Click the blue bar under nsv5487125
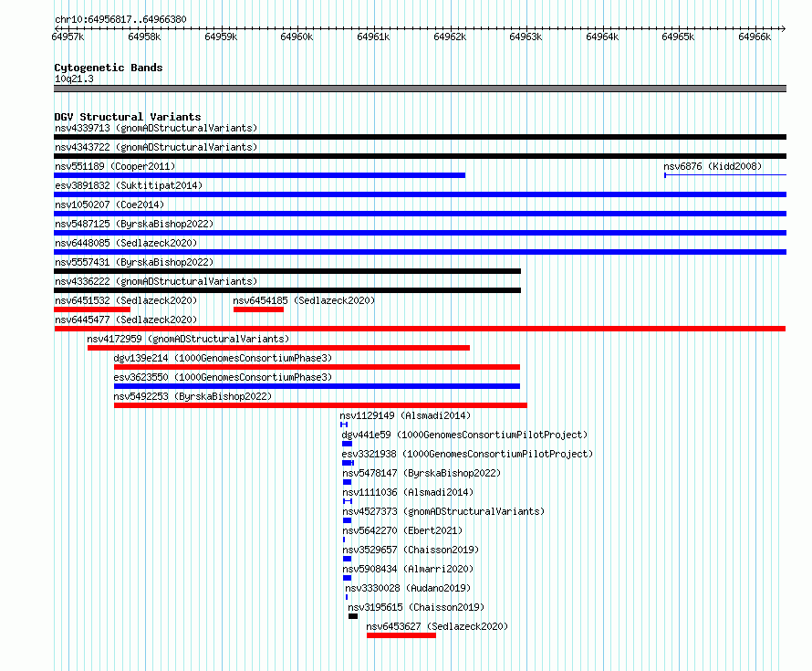Image resolution: width=812 pixels, height=671 pixels. pyautogui.click(x=420, y=233)
